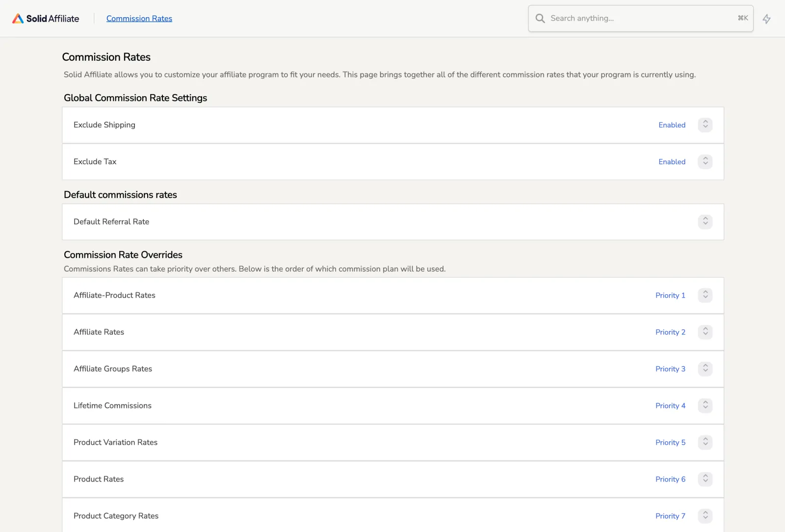
Task: Click the lightning bolt icon in header
Action: click(x=766, y=19)
